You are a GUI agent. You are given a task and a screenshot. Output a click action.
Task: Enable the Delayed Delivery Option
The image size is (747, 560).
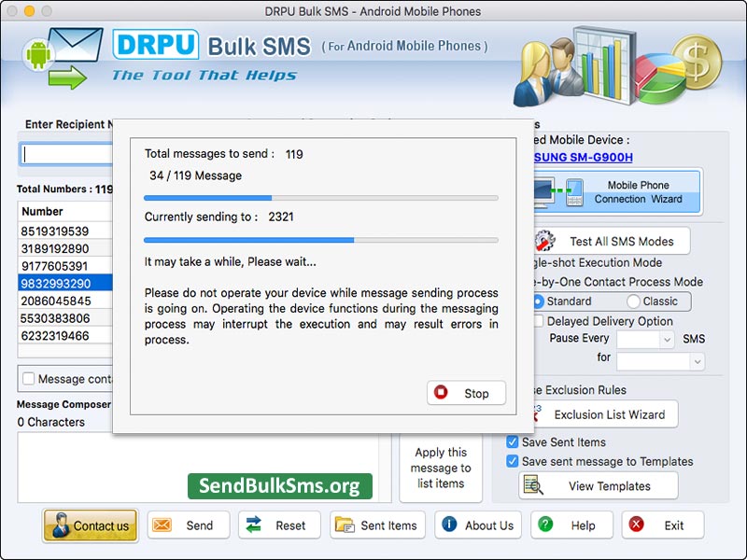coord(539,320)
